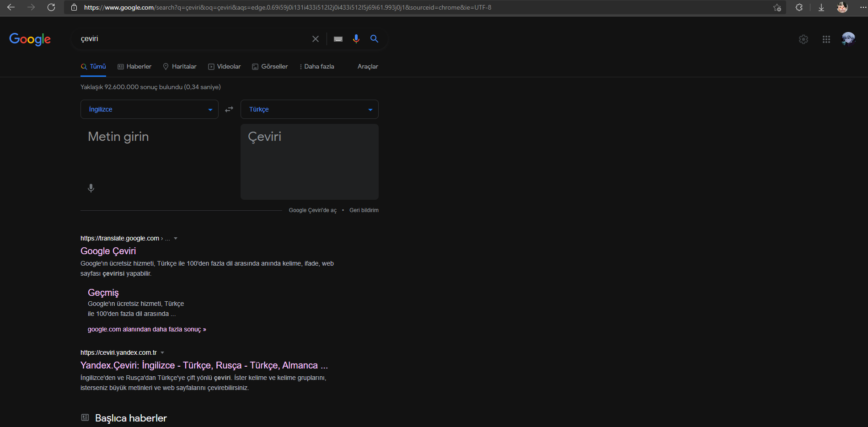Click the Geri bildirim link
This screenshot has width=868, height=427.
[x=364, y=210]
